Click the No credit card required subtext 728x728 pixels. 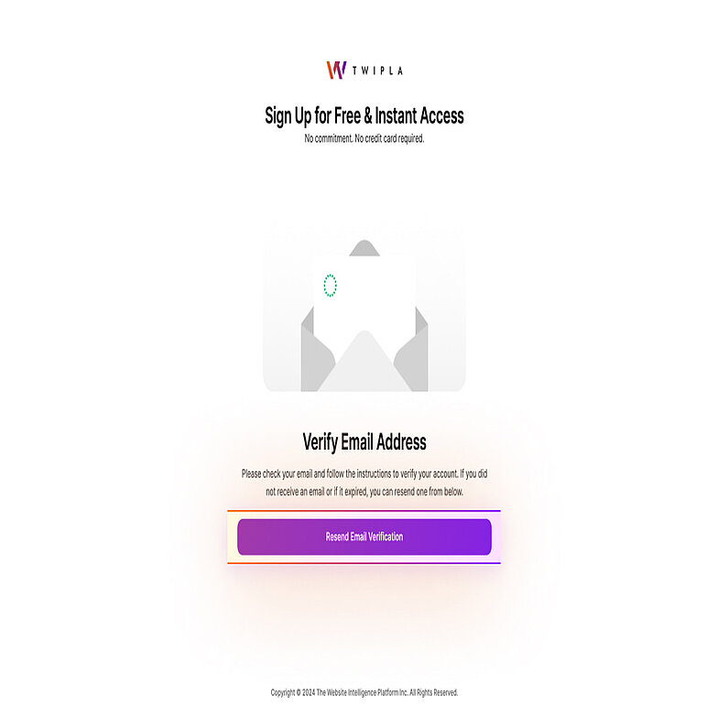pyautogui.click(x=389, y=138)
